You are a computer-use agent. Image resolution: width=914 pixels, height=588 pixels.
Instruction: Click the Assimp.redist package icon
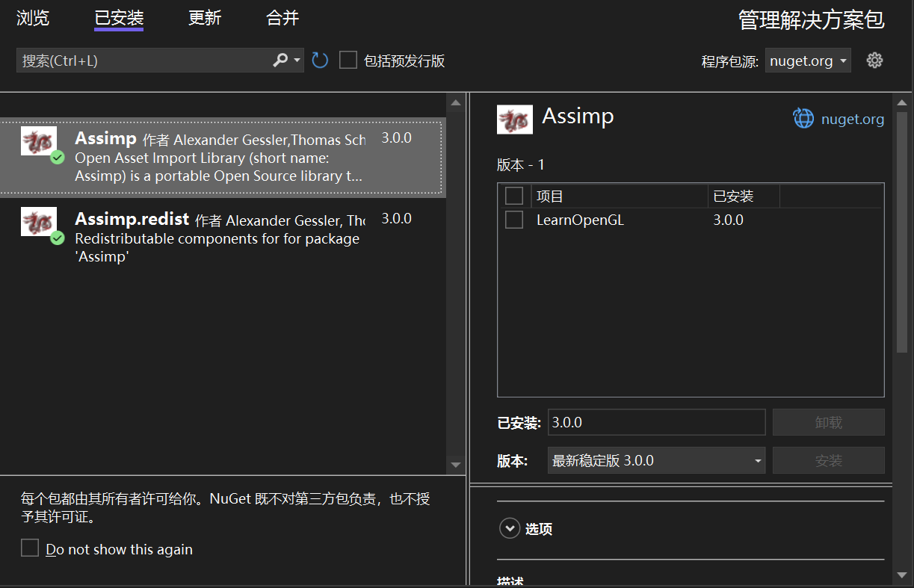[38, 219]
